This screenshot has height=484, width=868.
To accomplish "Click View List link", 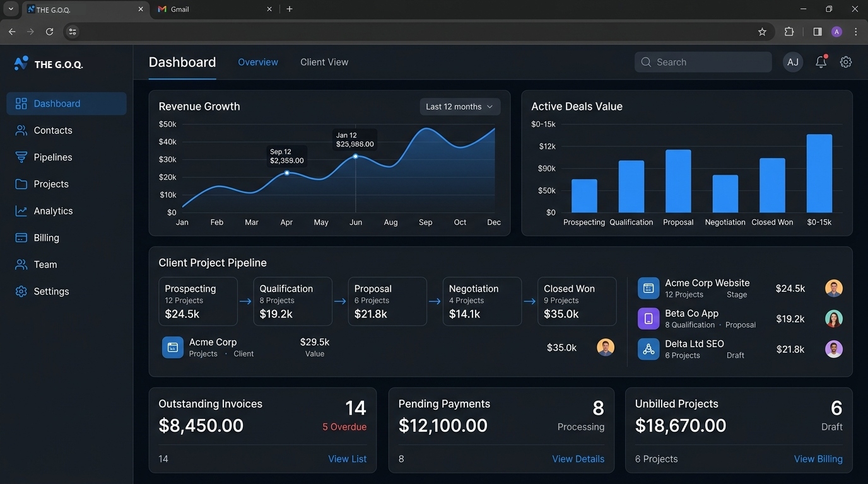I will coord(348,459).
